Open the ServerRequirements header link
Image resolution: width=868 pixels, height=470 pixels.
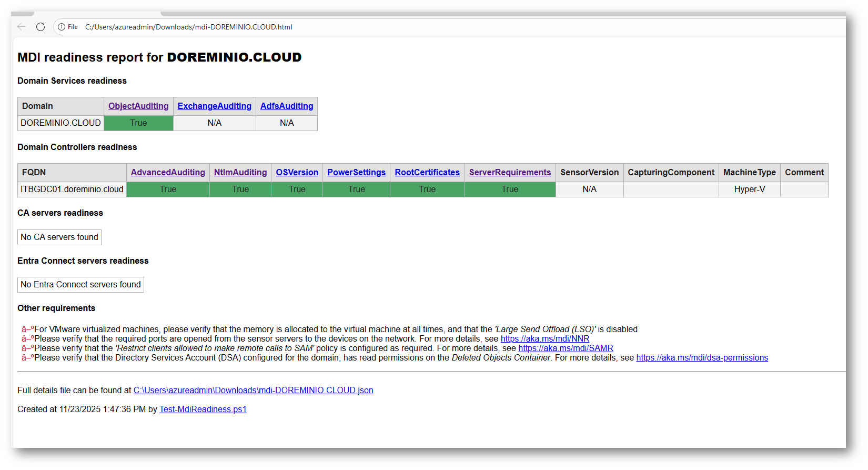point(510,173)
